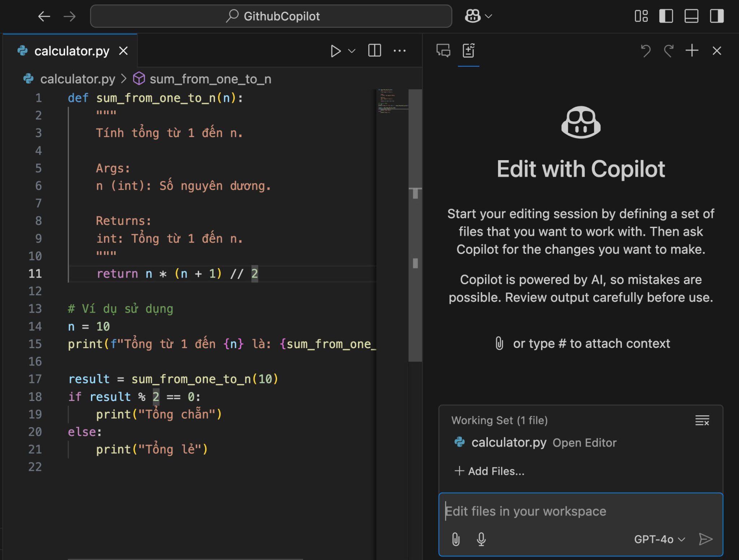Screen dimensions: 739x560
Task: Click Add Files... in Working Set
Action: pos(490,471)
